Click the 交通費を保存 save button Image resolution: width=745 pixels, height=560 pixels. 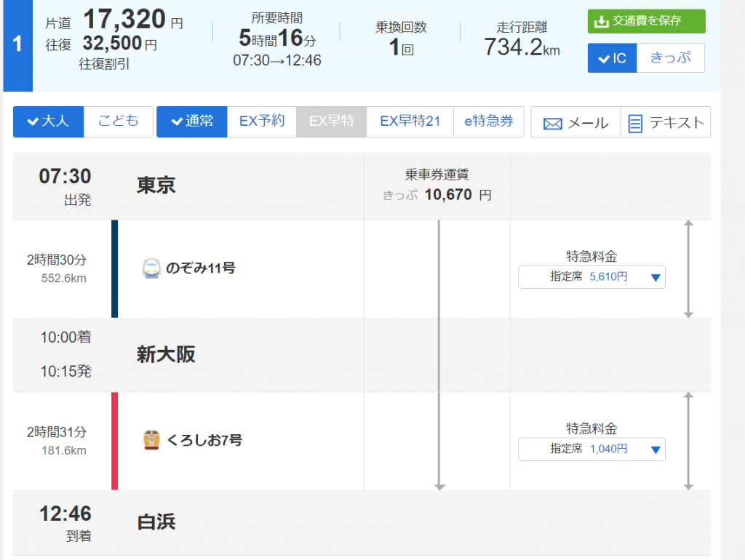(x=646, y=21)
